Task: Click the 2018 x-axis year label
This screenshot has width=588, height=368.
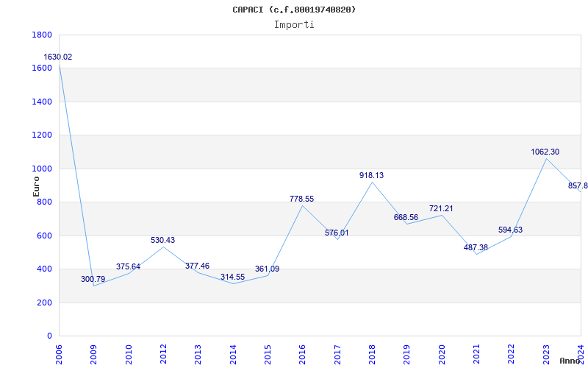Action: tap(372, 355)
